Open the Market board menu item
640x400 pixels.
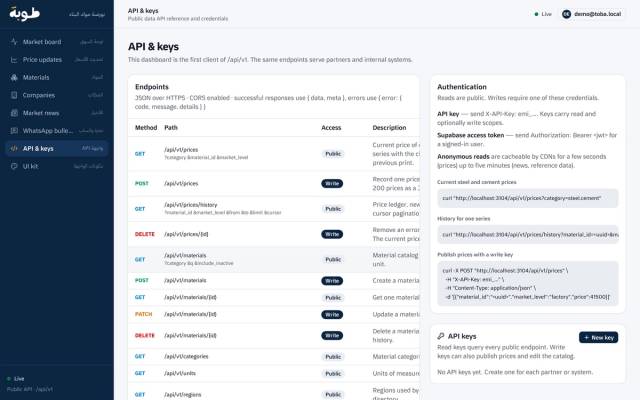tap(57, 42)
